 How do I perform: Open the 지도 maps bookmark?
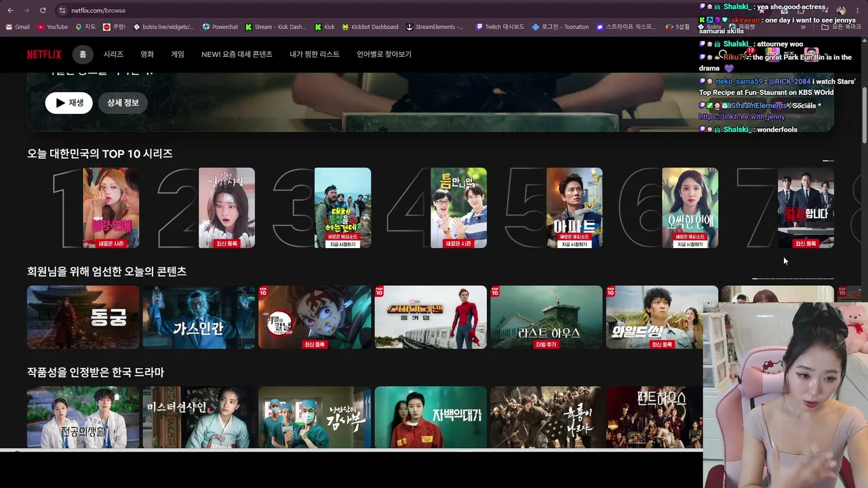(85, 27)
